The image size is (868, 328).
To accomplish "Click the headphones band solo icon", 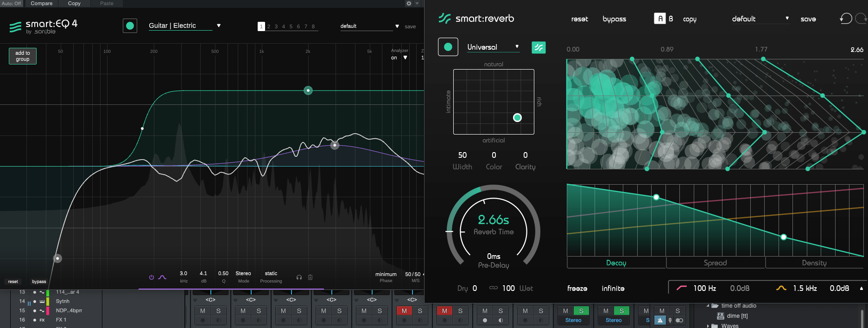I will tap(299, 277).
